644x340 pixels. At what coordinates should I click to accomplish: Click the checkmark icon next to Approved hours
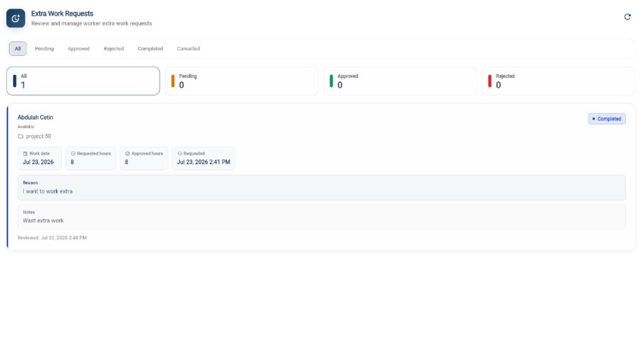127,154
